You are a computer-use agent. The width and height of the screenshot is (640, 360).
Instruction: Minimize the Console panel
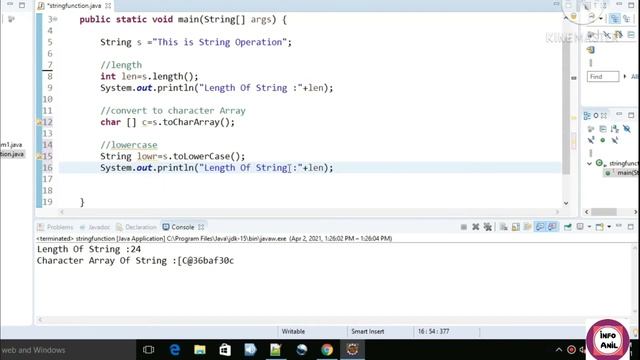click(x=619, y=226)
